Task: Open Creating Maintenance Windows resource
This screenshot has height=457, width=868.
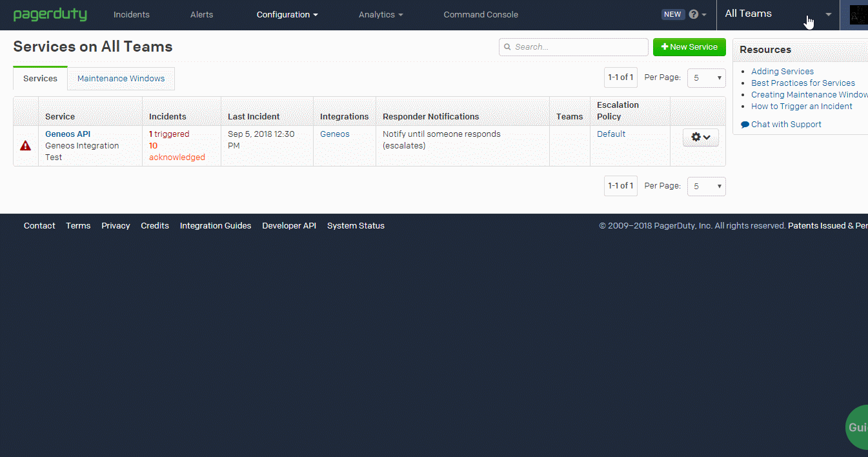Action: pyautogui.click(x=809, y=95)
